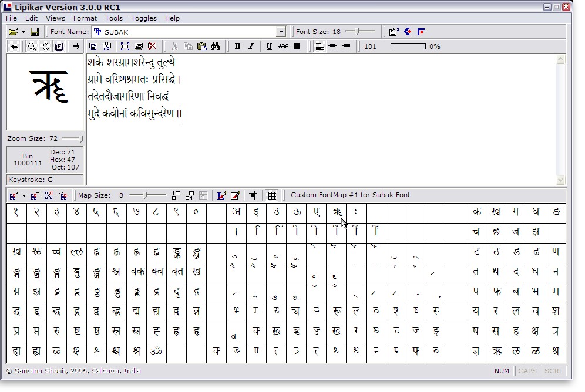The width and height of the screenshot is (585, 392).
Task: Toggle italic formatting
Action: (251, 46)
